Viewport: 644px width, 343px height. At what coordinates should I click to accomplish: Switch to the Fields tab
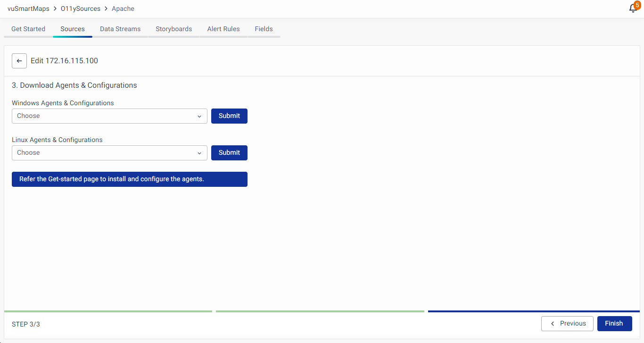pos(264,29)
